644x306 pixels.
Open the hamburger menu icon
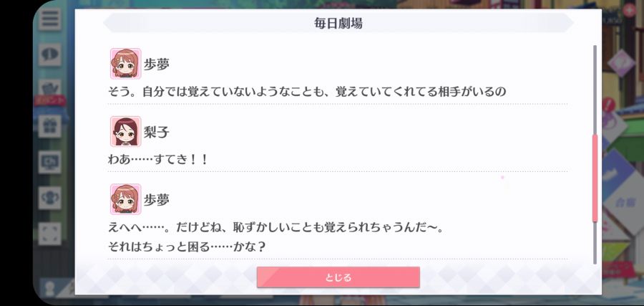point(50,19)
